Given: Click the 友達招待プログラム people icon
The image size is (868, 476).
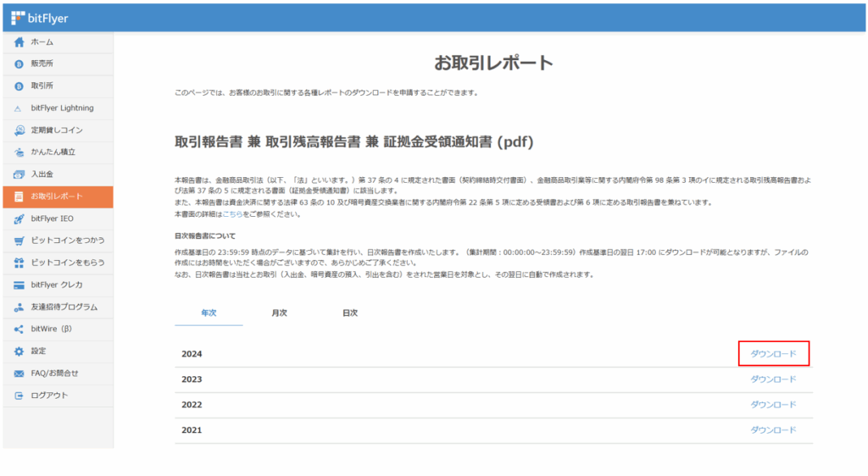Looking at the screenshot, I should click(x=19, y=307).
